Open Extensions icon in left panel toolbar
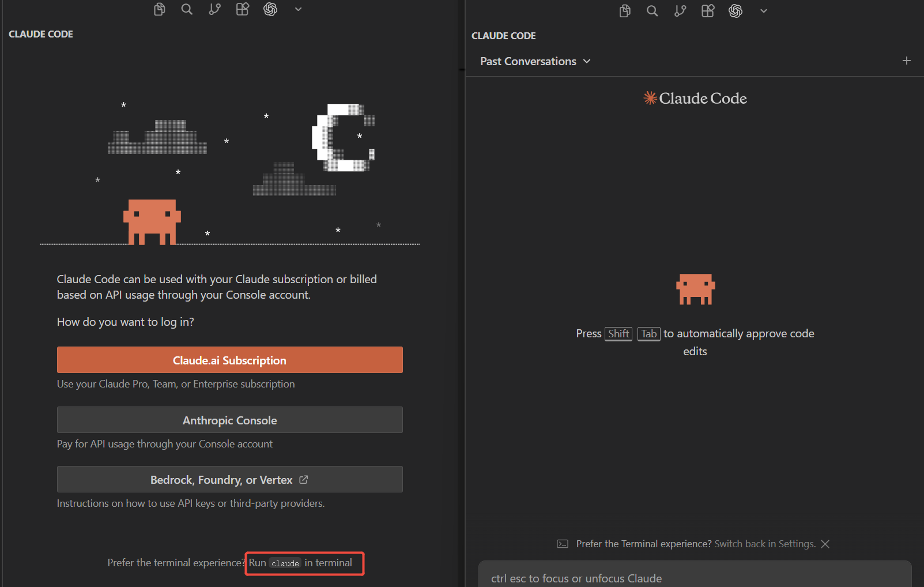Image resolution: width=924 pixels, height=587 pixels. pos(243,9)
